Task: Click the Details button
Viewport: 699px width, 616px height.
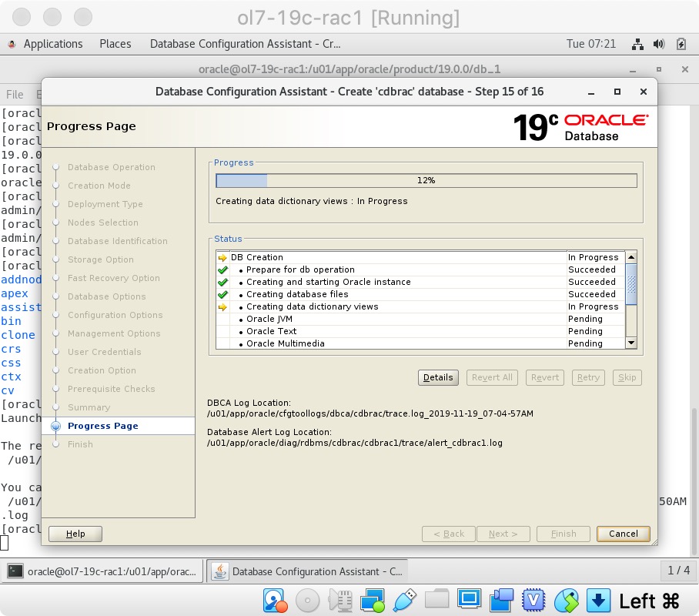Action: click(438, 377)
